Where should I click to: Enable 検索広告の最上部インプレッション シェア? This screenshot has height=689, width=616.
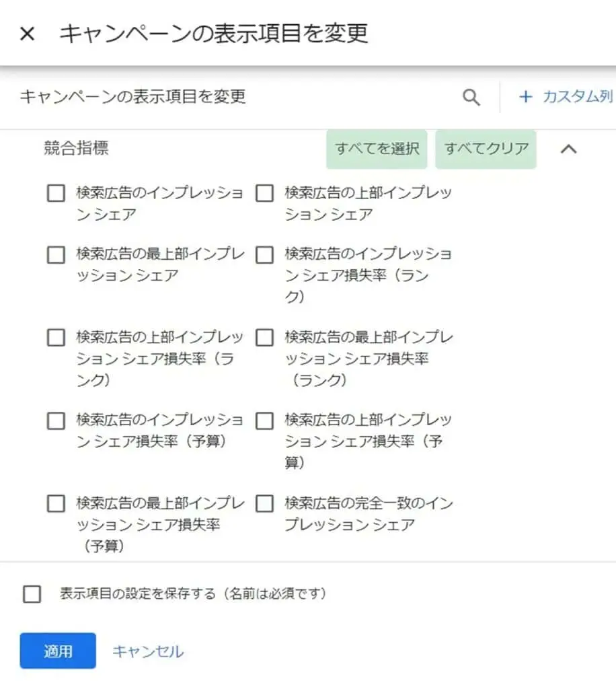(56, 255)
